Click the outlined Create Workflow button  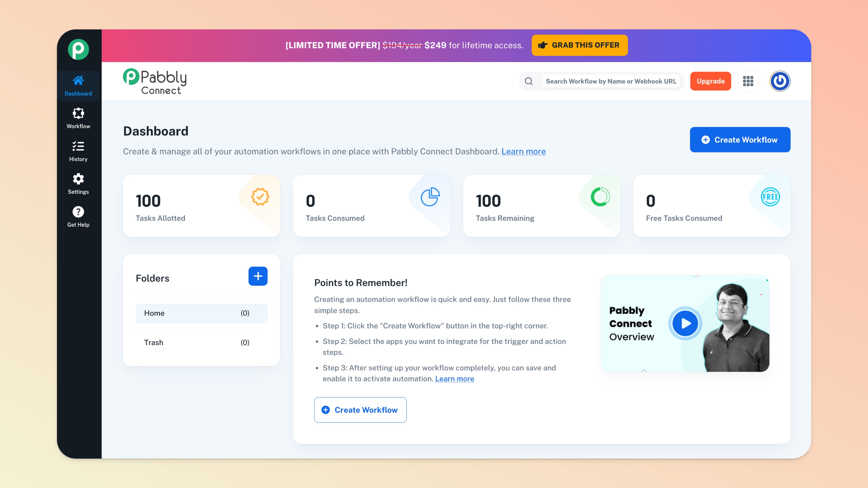tap(360, 410)
